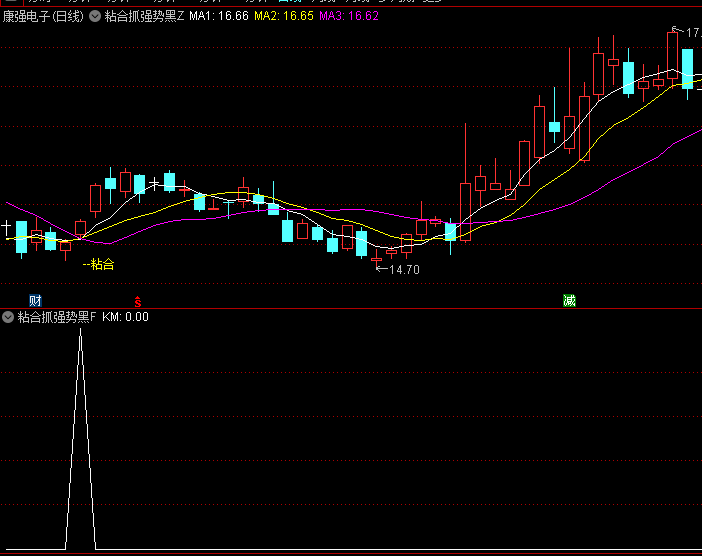Click 康强电子(日线) stock title

[44, 16]
